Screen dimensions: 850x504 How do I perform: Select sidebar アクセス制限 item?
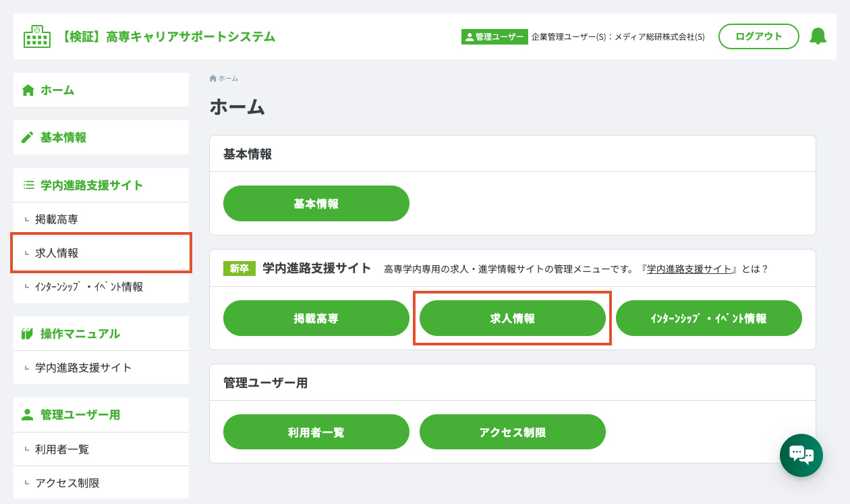coord(101,483)
